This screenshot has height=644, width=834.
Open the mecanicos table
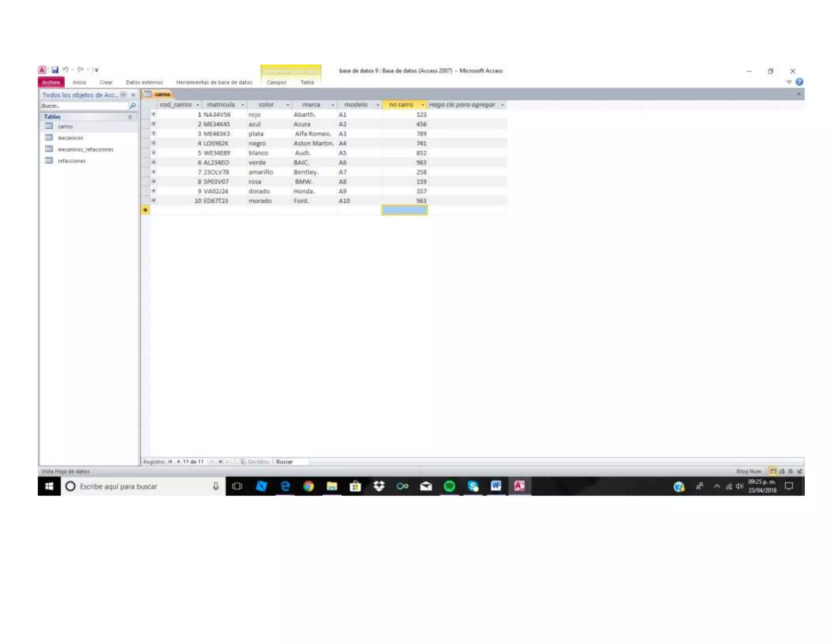click(x=70, y=138)
